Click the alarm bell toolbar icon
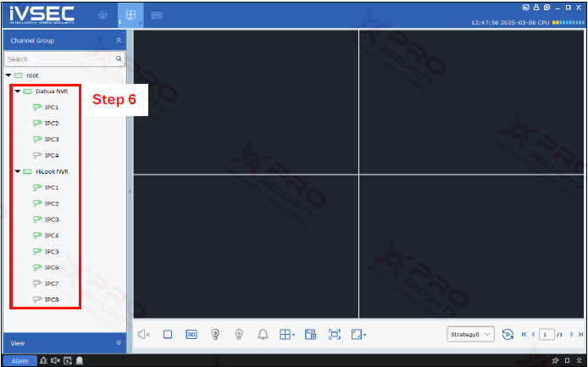This screenshot has height=367, width=588. pos(263,334)
